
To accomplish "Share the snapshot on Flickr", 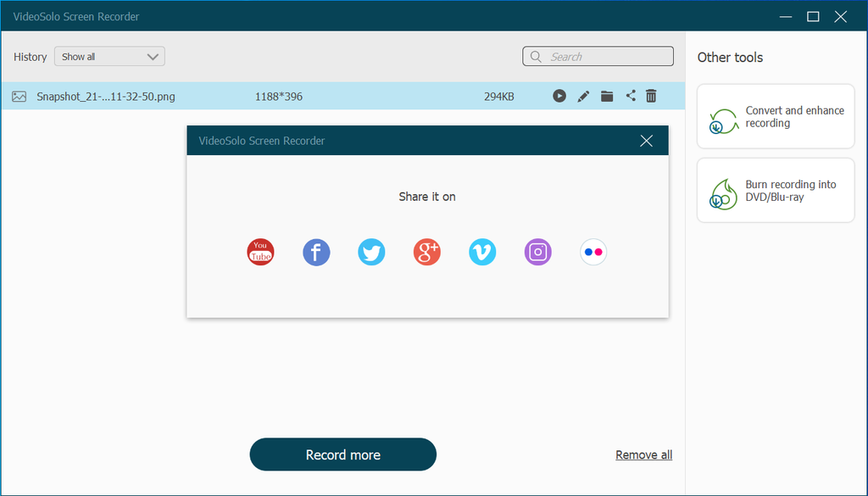I will [x=593, y=252].
